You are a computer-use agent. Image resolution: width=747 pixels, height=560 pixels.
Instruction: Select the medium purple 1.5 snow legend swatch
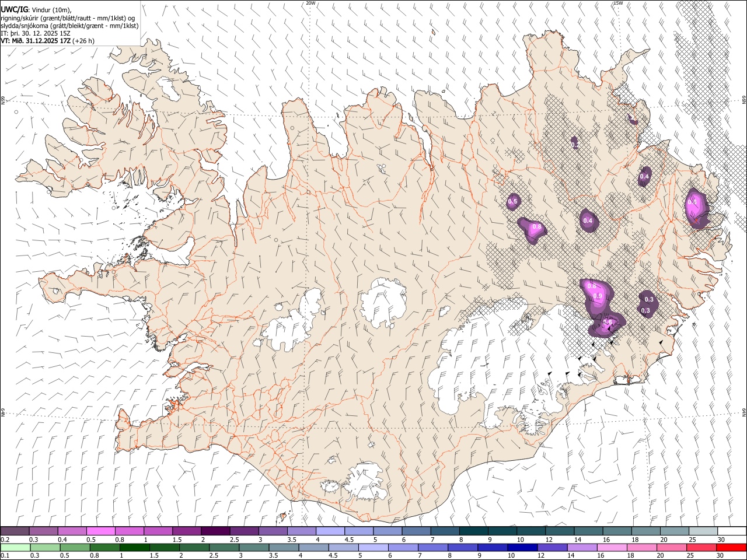pyautogui.click(x=186, y=531)
